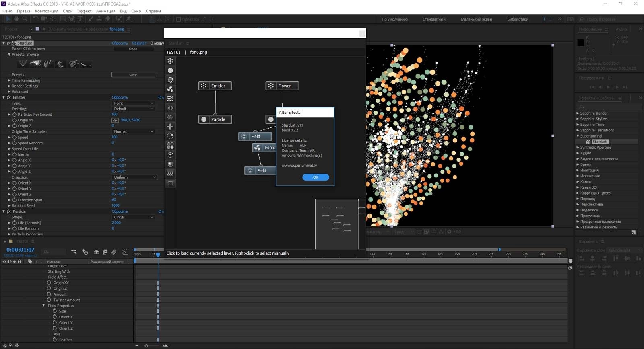Switch to the Библиотеки workspace
This screenshot has height=349, width=644.
[518, 19]
